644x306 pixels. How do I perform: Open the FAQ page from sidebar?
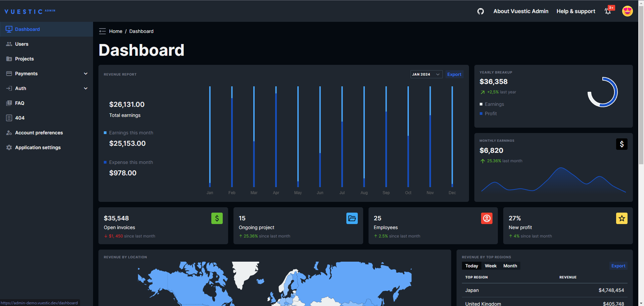19,103
